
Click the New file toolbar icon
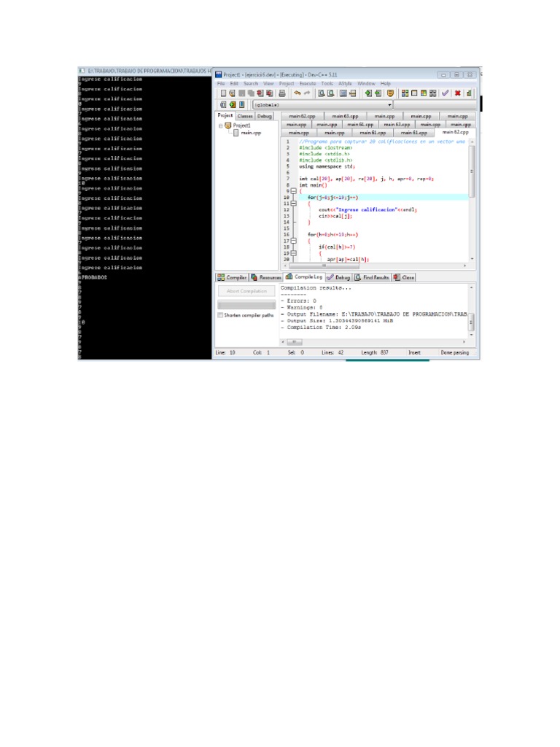point(223,93)
